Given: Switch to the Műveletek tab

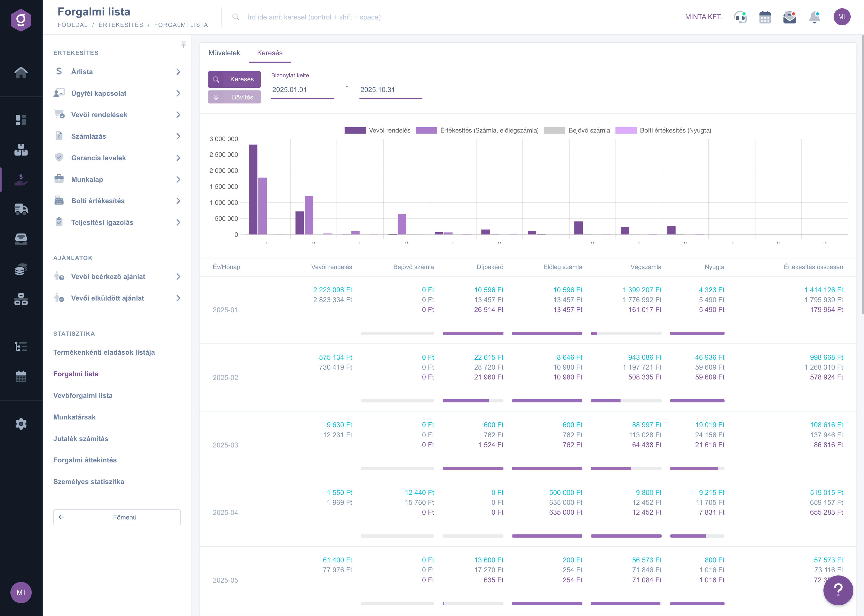Looking at the screenshot, I should click(224, 53).
